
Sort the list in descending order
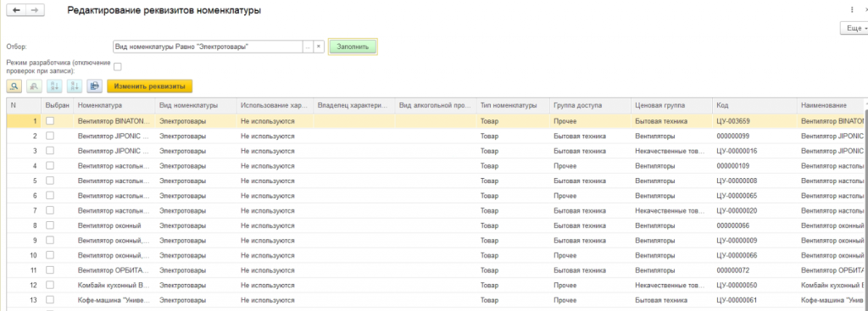75,86
